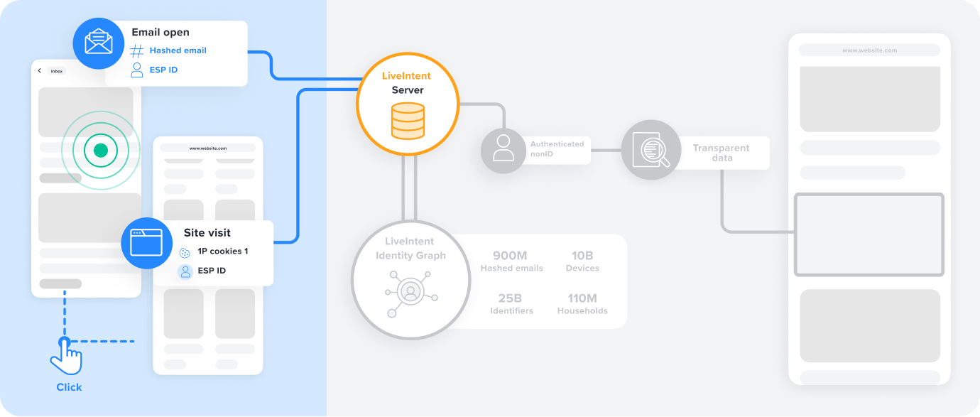The image size is (980, 417).
Task: Click the LiveIntent Server label
Action: click(x=408, y=83)
